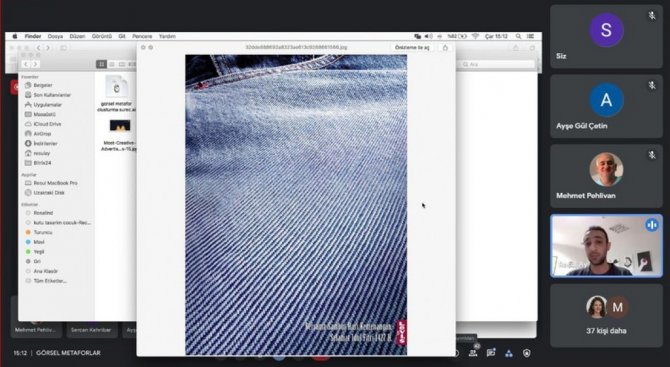This screenshot has width=670, height=367.
Task: Open host controls shield icon
Action: point(526,353)
